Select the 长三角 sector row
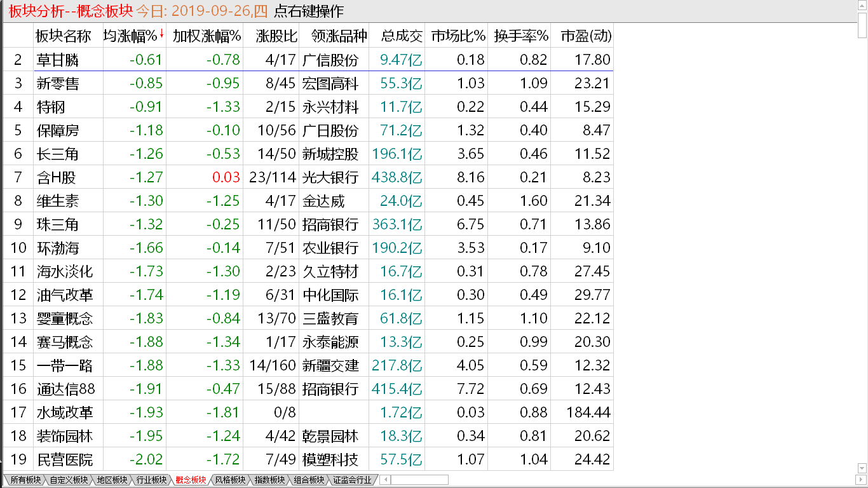The height and width of the screenshot is (488, 868). [308, 154]
